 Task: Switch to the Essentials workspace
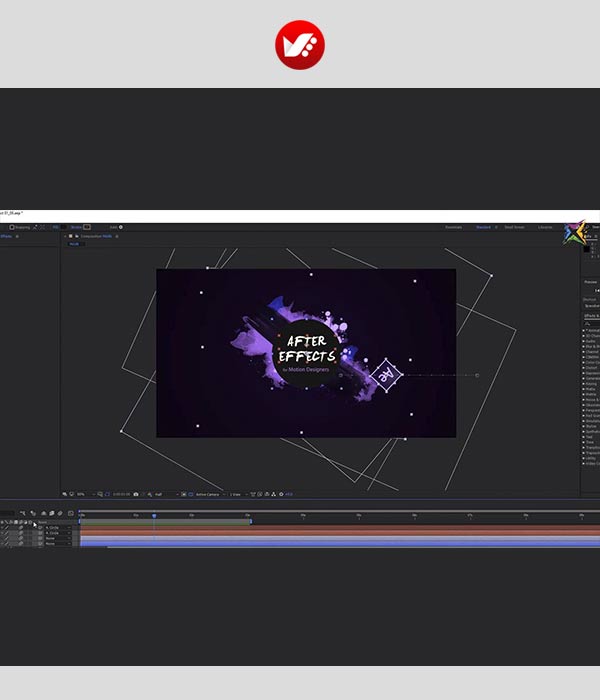453,227
